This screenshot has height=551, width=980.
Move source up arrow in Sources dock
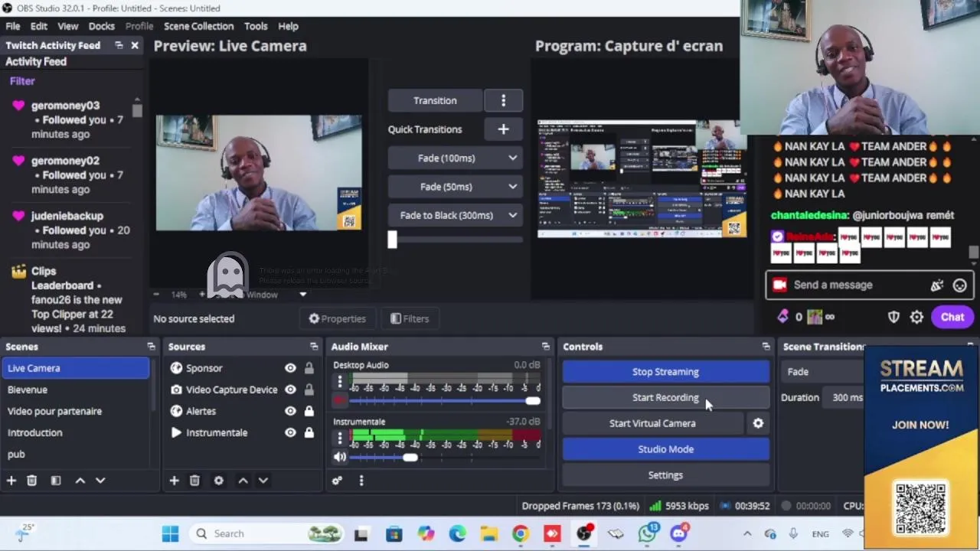(243, 481)
